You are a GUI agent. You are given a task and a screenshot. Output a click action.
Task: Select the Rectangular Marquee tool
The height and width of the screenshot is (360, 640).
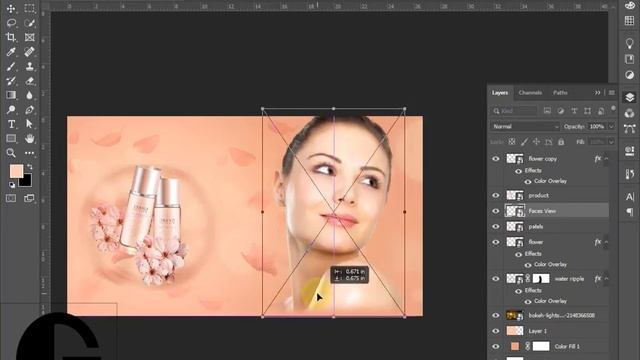[29, 8]
